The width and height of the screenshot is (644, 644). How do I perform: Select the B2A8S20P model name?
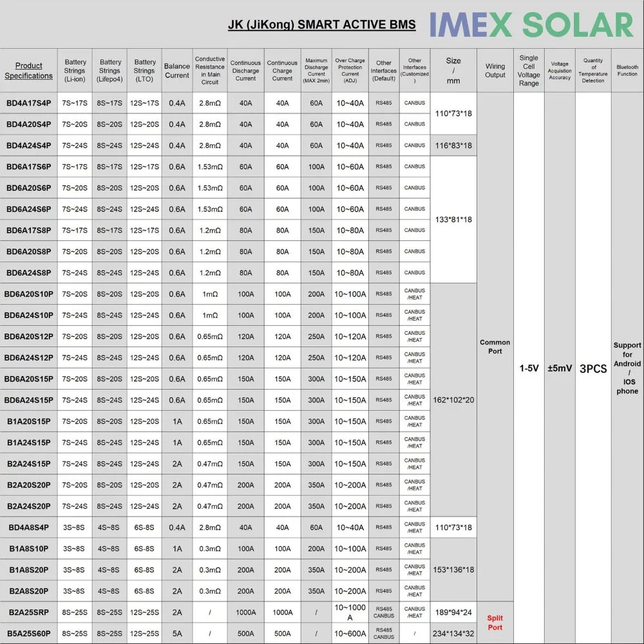pos(29,591)
